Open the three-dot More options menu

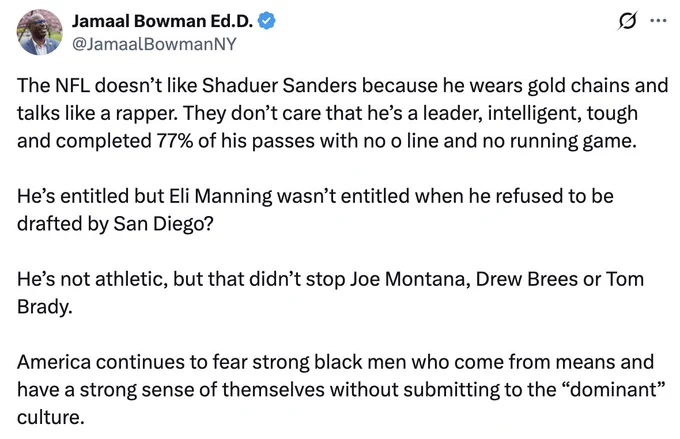click(657, 21)
